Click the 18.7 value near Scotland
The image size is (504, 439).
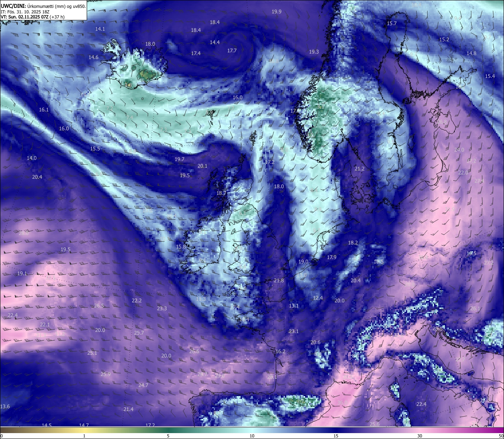click(x=221, y=193)
